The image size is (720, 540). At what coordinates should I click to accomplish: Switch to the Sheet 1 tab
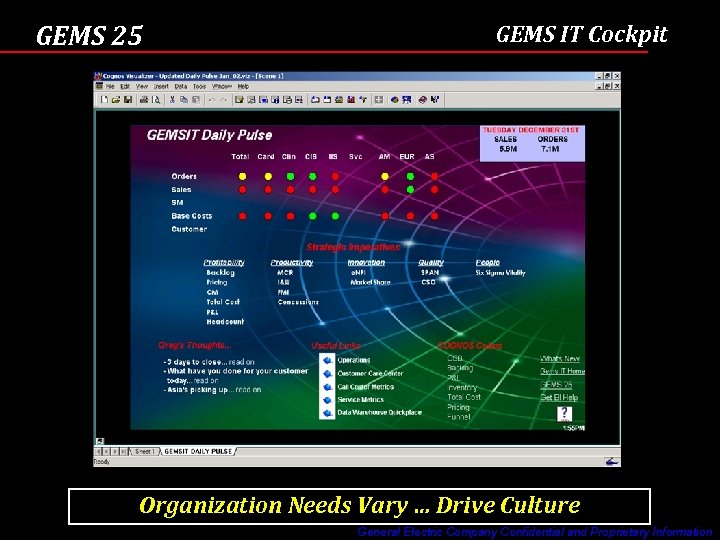click(145, 451)
